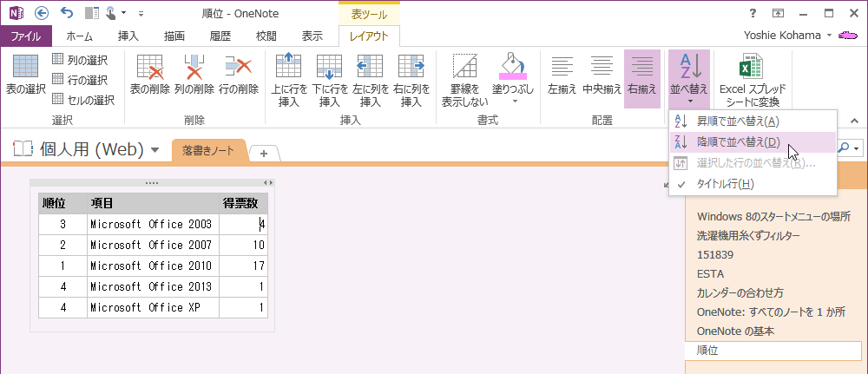Image resolution: width=868 pixels, height=374 pixels.
Task: Click the Select Table (表の選択) icon
Action: tap(25, 65)
